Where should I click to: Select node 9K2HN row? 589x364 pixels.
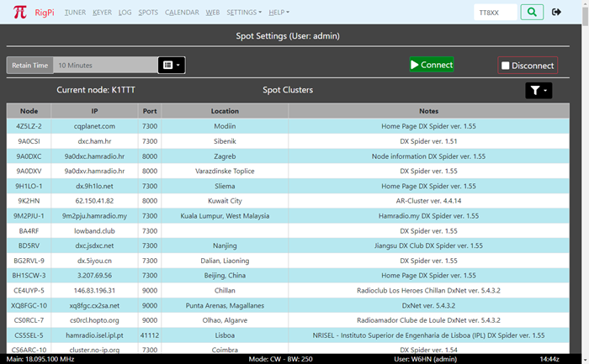pyautogui.click(x=288, y=201)
